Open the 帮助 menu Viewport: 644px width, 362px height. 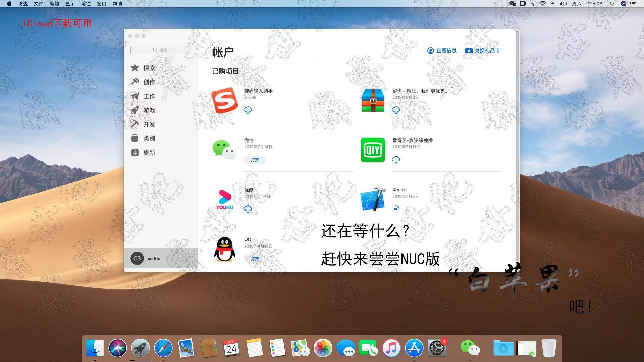coord(117,4)
